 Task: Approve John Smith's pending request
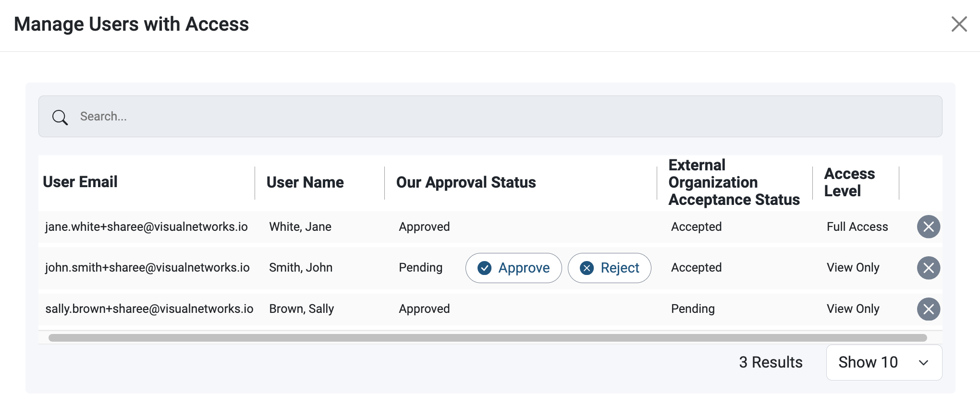(x=514, y=268)
